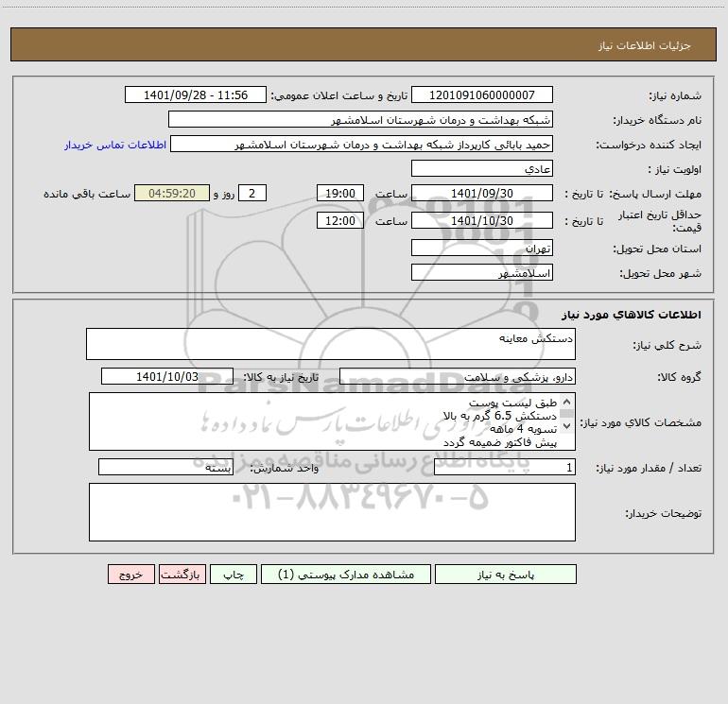The width and height of the screenshot is (728, 704).
Task: Click the مهلت ارسال پاسخ label
Action: tap(655, 194)
